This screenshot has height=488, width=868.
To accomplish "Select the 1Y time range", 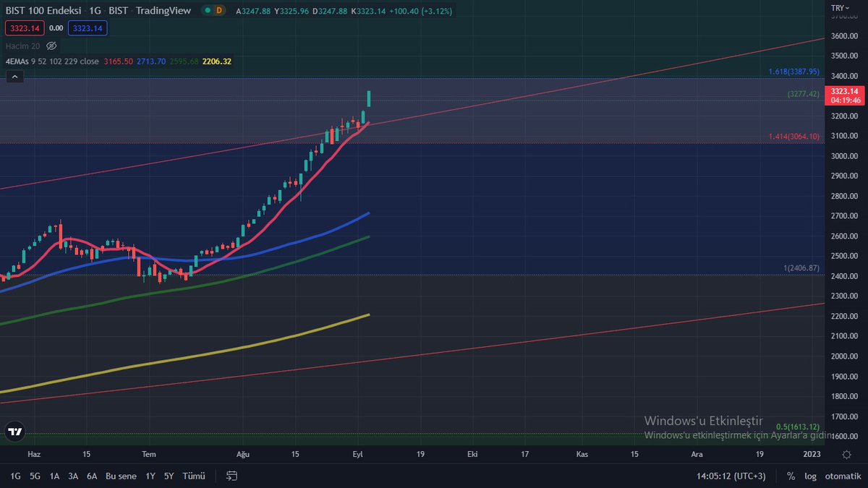I will (150, 476).
